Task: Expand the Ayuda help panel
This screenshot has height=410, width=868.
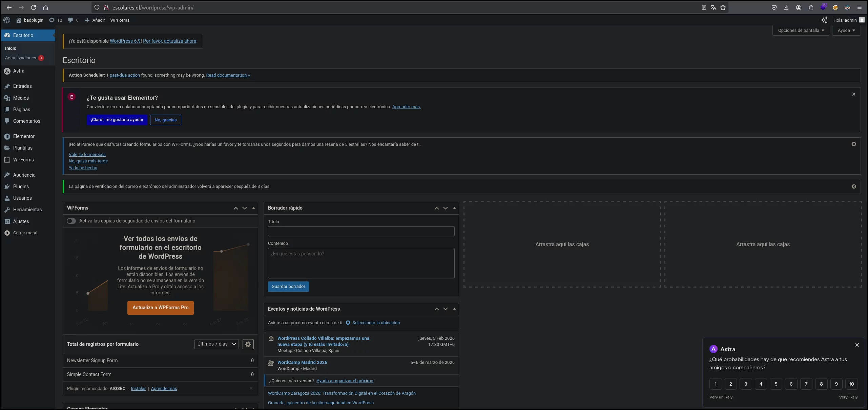Action: click(x=846, y=31)
